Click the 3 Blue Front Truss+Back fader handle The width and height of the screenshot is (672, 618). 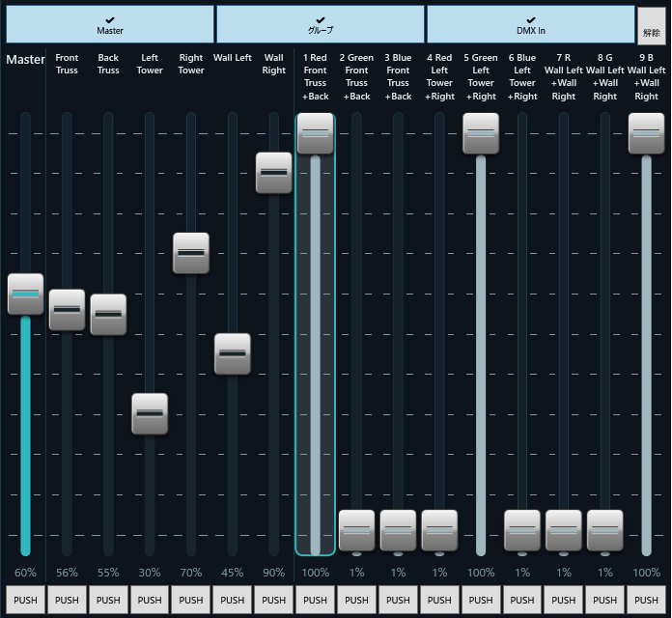point(398,530)
